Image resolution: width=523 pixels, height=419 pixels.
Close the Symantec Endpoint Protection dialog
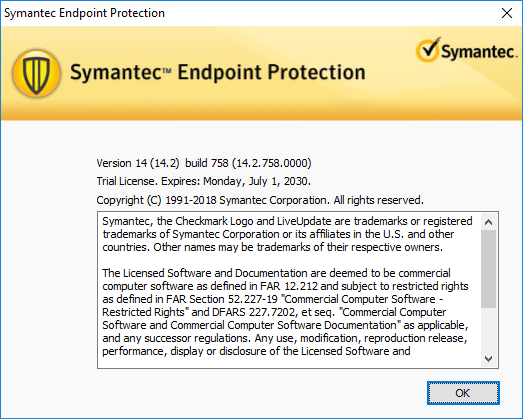507,13
